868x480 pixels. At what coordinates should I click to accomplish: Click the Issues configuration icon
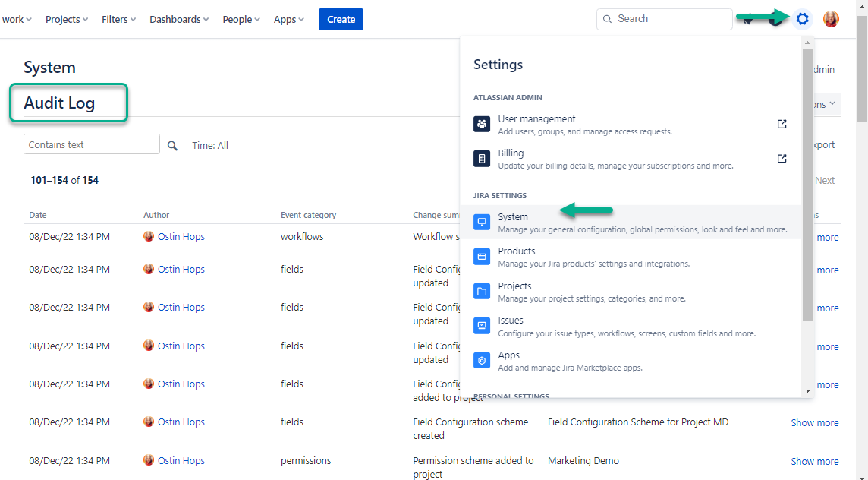coord(482,325)
